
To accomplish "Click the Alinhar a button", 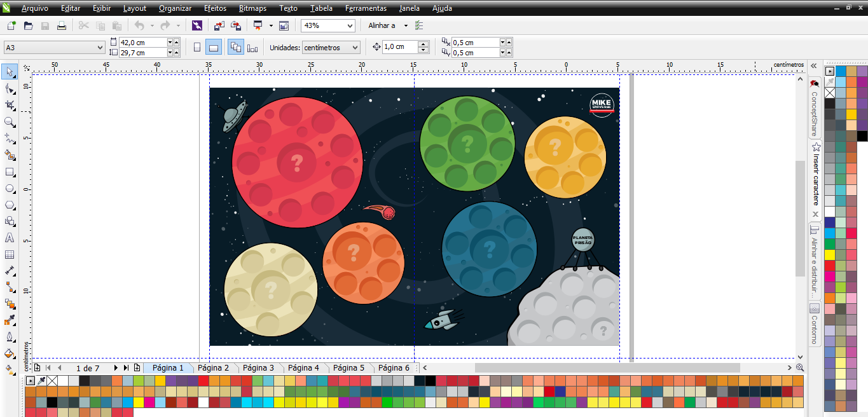I will [x=382, y=25].
